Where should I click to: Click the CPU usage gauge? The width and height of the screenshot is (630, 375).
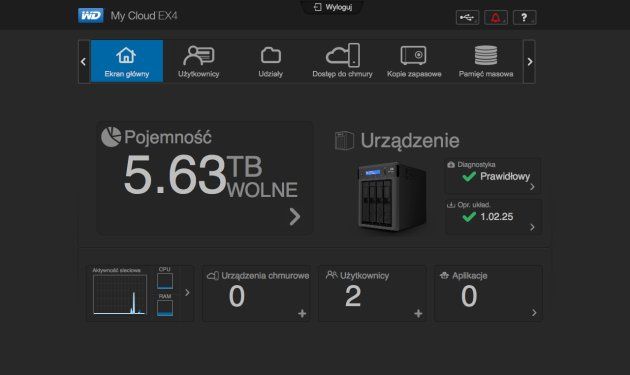(165, 281)
